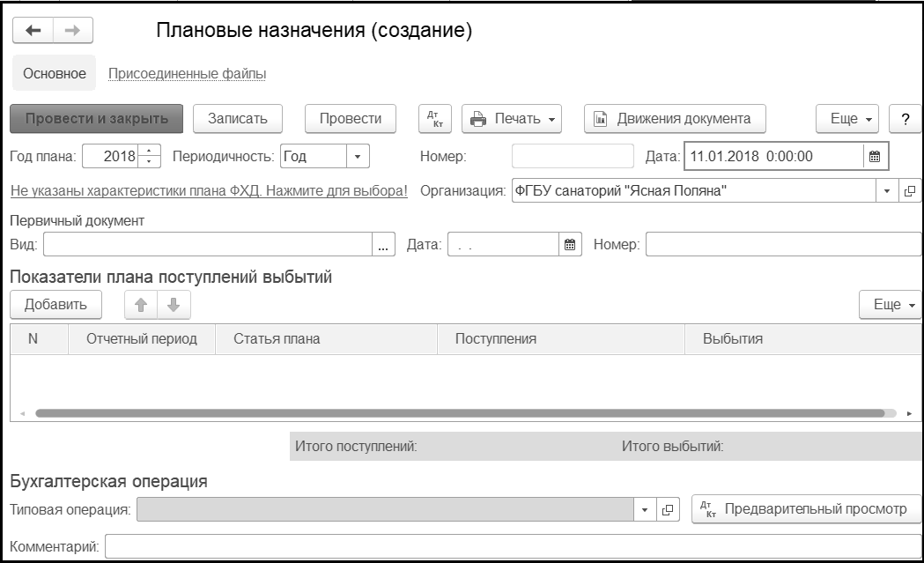924x563 pixels.
Task: Move the table row down
Action: point(174,305)
